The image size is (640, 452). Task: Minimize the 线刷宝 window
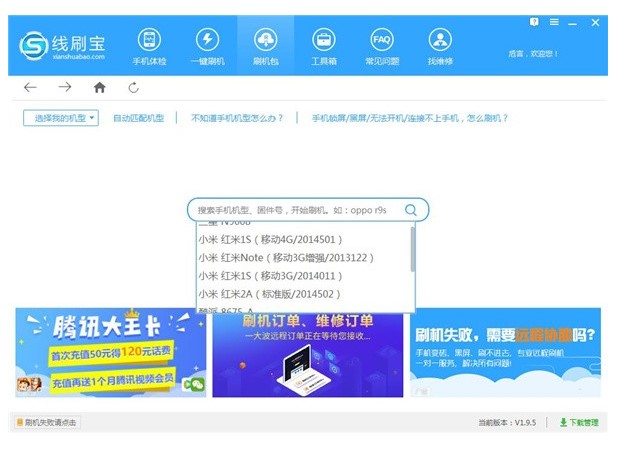[x=573, y=24]
